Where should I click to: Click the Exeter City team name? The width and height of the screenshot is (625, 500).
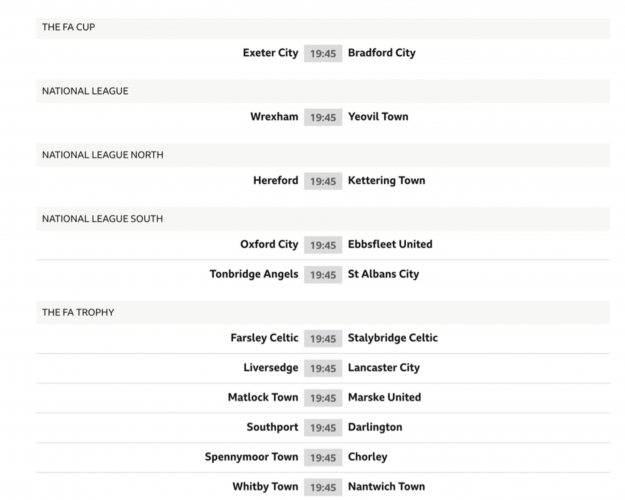click(270, 53)
